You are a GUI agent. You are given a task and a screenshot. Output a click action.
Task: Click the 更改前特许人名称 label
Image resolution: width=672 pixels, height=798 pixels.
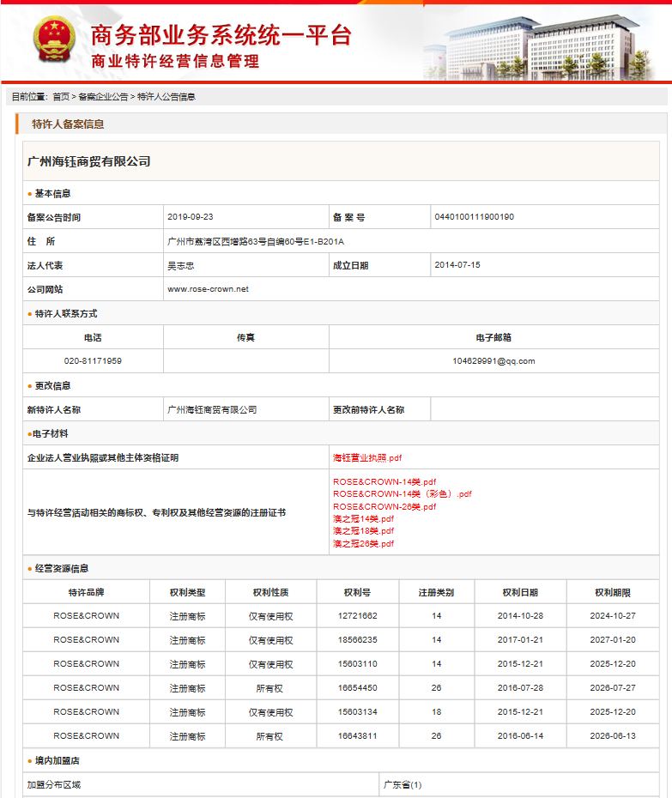tap(368, 409)
